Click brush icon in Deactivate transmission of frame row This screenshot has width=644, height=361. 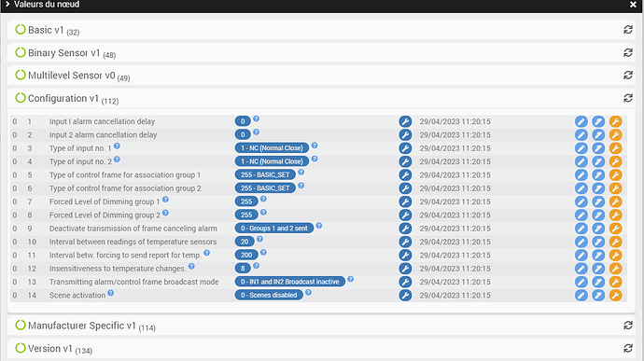coord(598,229)
